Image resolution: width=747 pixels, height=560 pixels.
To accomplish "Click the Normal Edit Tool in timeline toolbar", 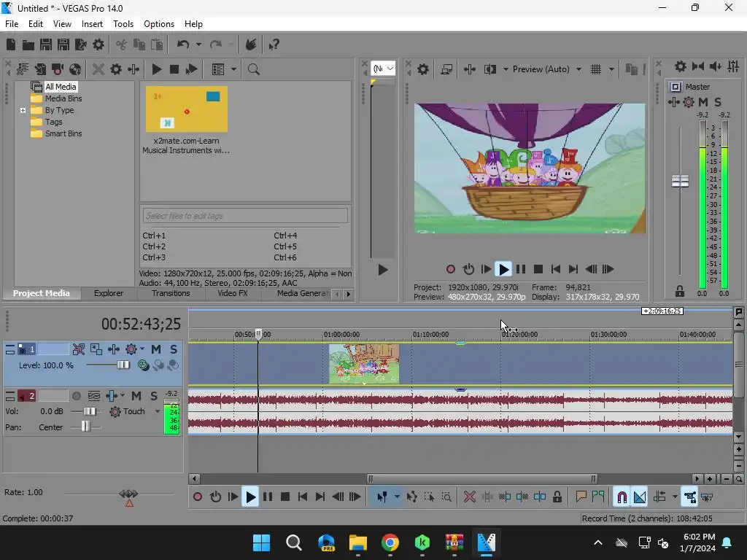I will click(382, 497).
